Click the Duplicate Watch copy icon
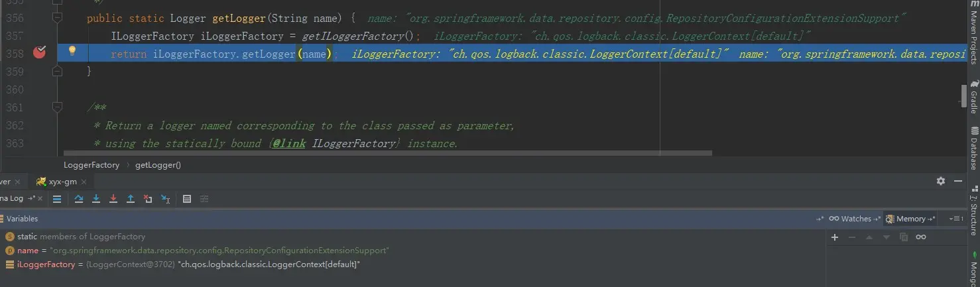 pos(903,237)
